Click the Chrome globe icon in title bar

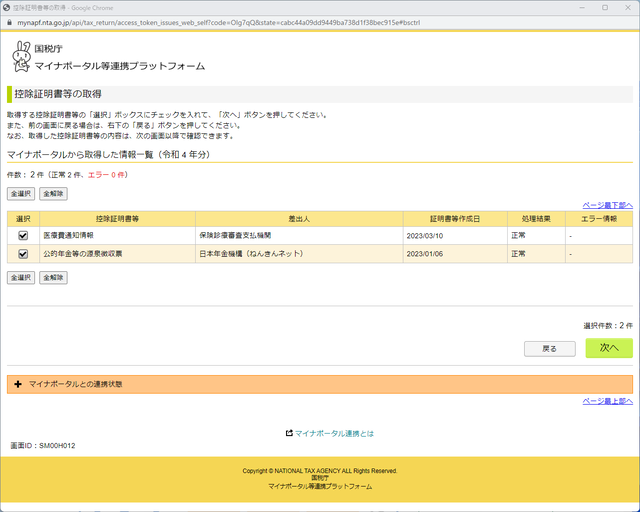[6, 8]
